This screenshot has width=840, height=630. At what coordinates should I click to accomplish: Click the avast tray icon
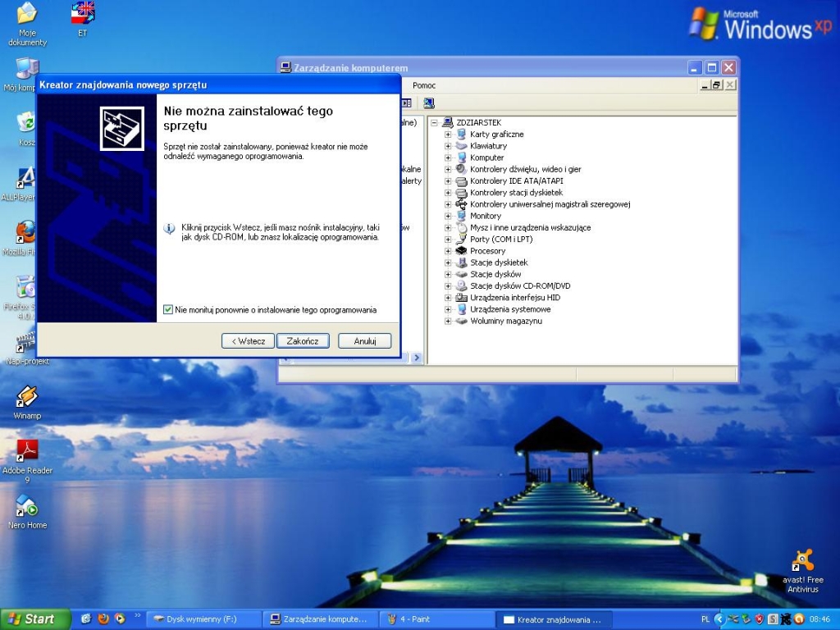click(799, 619)
